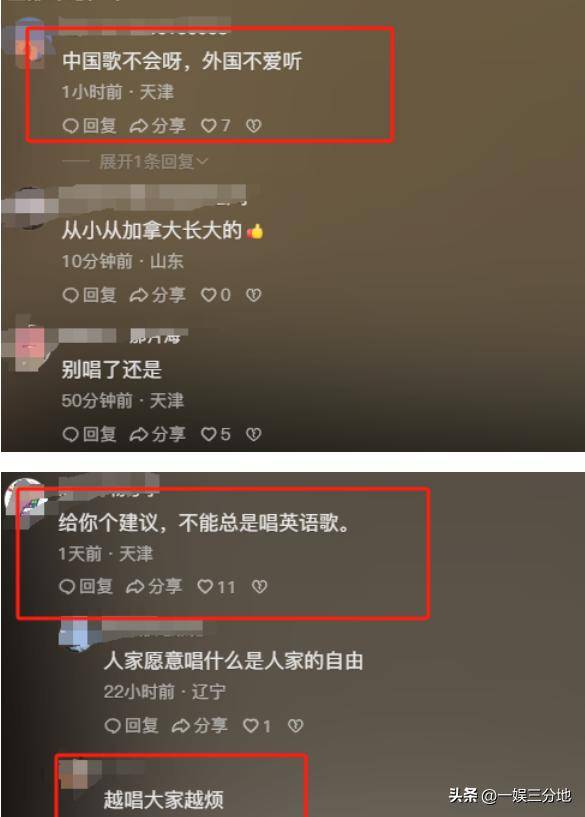Tap the broken heart on the '从小从加拿大长大的' comment

point(253,295)
